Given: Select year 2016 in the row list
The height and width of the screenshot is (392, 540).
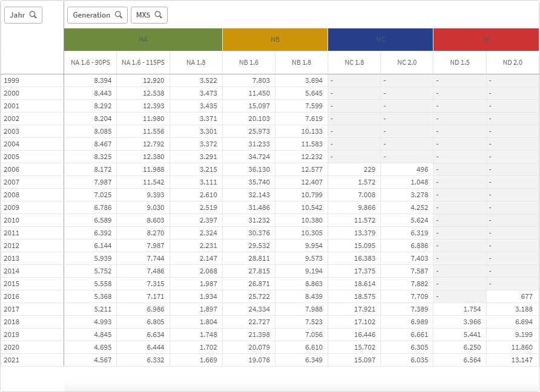Looking at the screenshot, I should pos(12,296).
